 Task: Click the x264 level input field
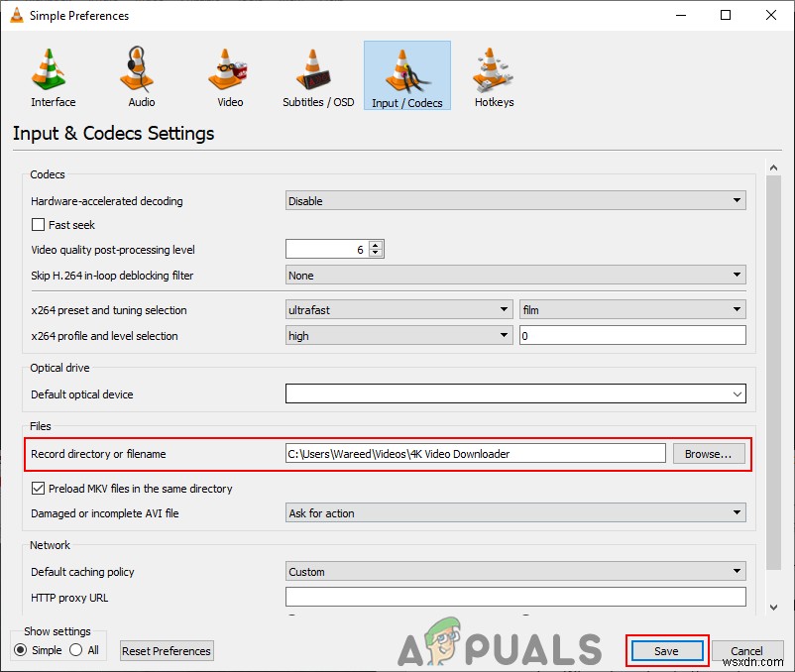tap(632, 335)
